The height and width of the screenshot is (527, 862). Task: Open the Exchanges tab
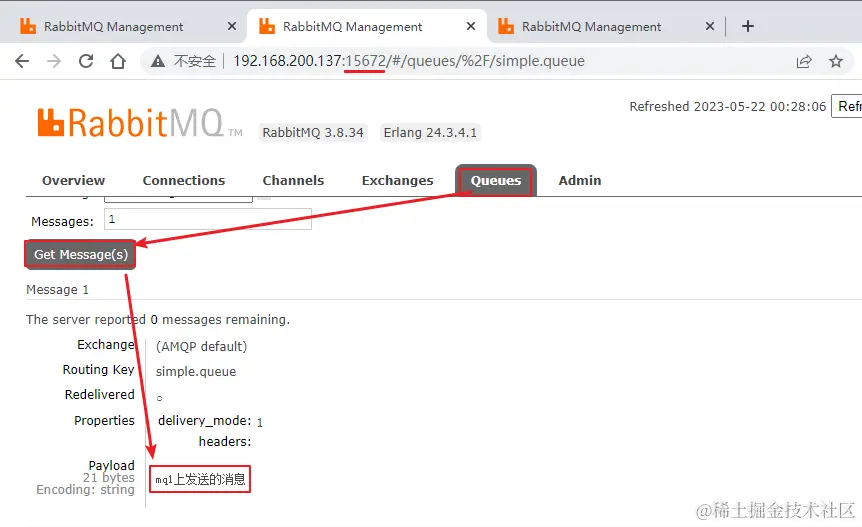tap(397, 180)
